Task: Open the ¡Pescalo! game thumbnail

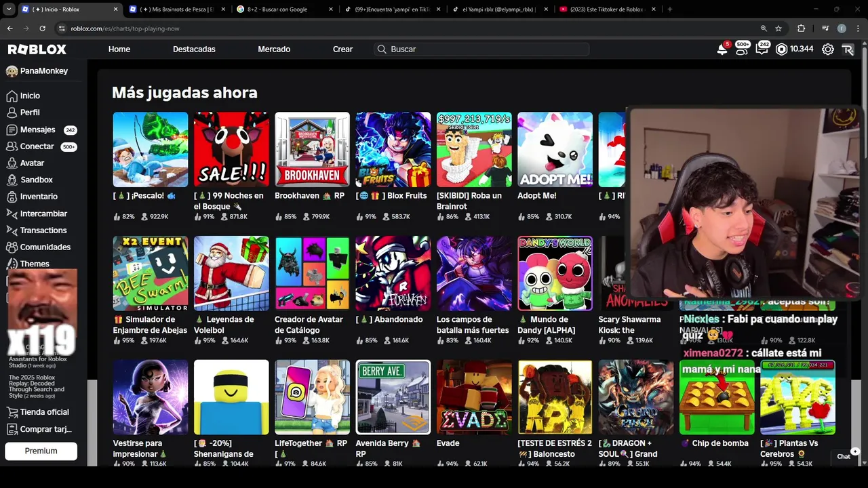Action: pos(151,150)
